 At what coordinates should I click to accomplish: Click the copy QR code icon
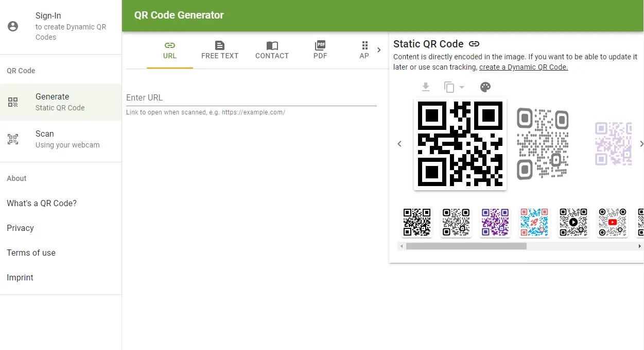[449, 87]
